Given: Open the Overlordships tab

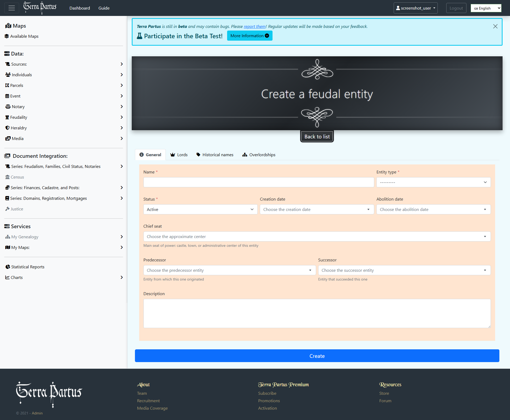Looking at the screenshot, I should [259, 155].
